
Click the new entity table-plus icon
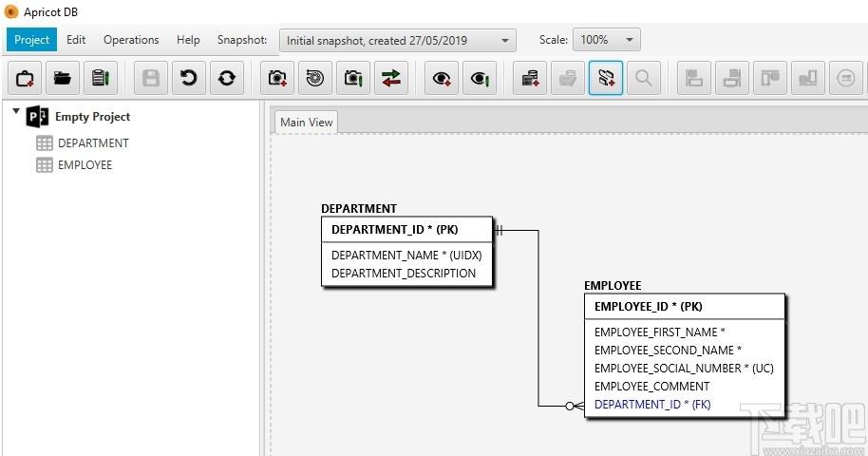530,78
